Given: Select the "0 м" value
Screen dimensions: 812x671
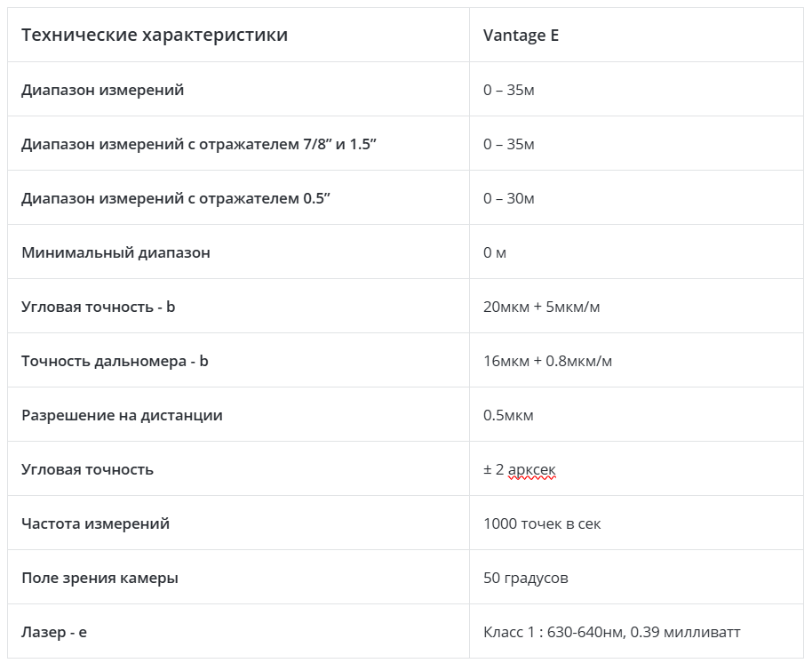Looking at the screenshot, I should click(x=495, y=252).
